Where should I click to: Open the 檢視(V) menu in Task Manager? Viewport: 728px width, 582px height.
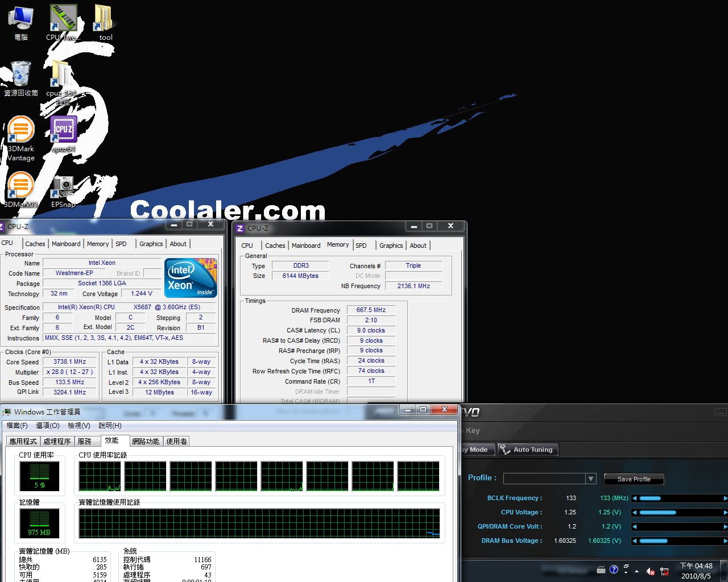[79, 426]
